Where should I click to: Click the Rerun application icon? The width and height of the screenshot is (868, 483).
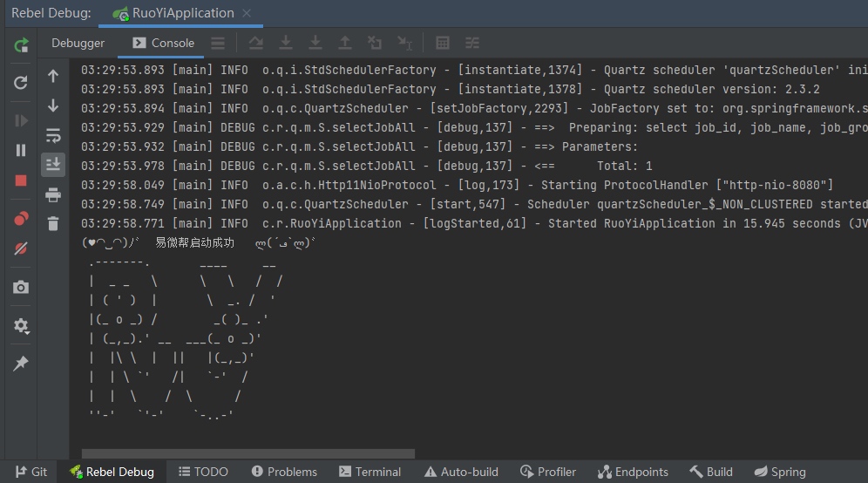[21, 83]
